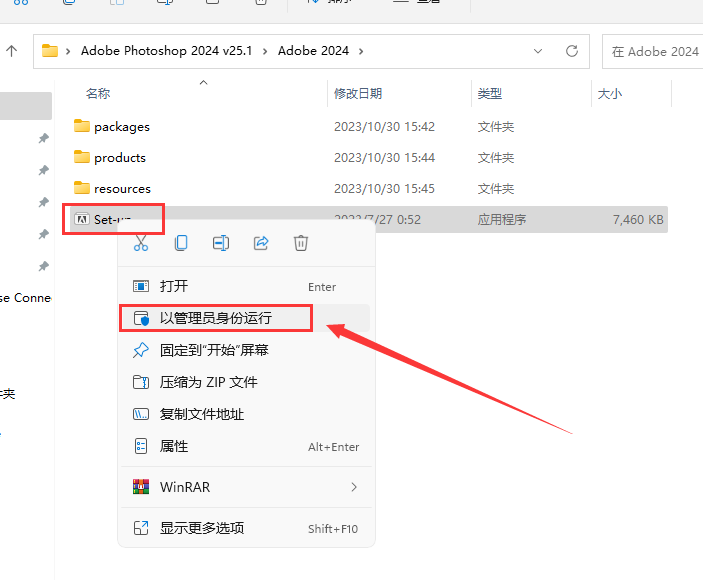
Task: Sort by 修改日期 column header
Action: coord(358,94)
